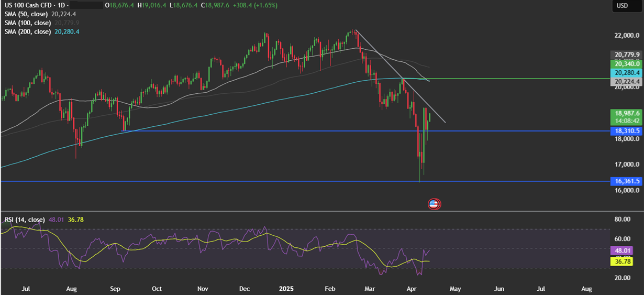The width and height of the screenshot is (644, 295).
Task: Click the current price label 18,987.6
Action: point(626,113)
